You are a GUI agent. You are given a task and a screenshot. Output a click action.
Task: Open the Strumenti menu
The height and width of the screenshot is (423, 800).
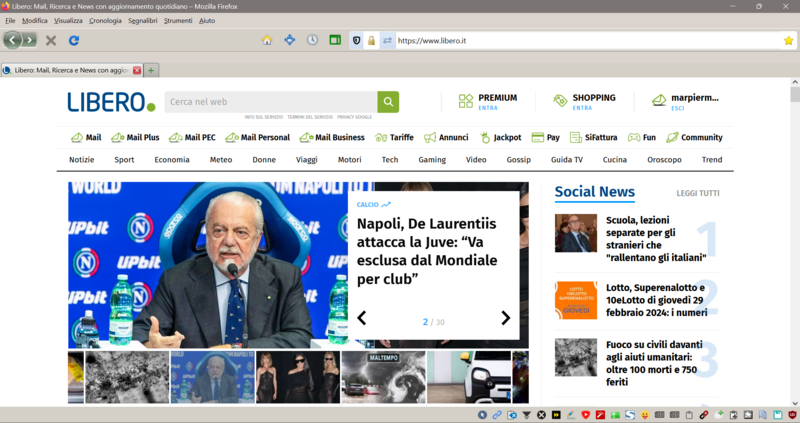pyautogui.click(x=178, y=20)
